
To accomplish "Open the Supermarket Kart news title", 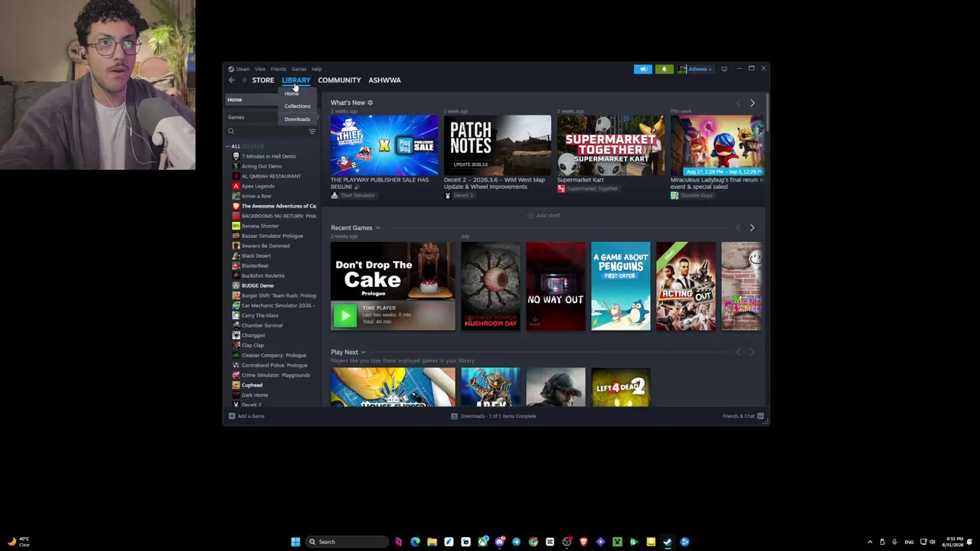I will [x=580, y=181].
